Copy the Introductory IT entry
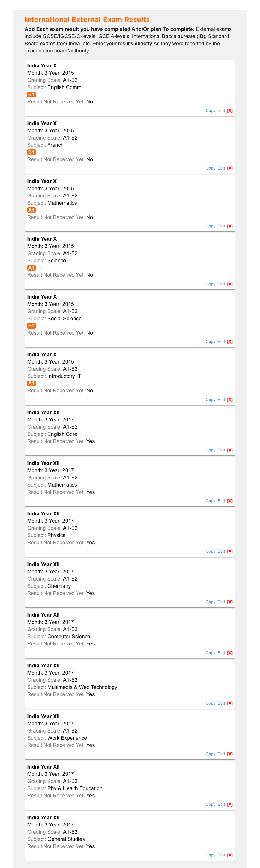Screen dimensions: 260x868 tap(210, 400)
